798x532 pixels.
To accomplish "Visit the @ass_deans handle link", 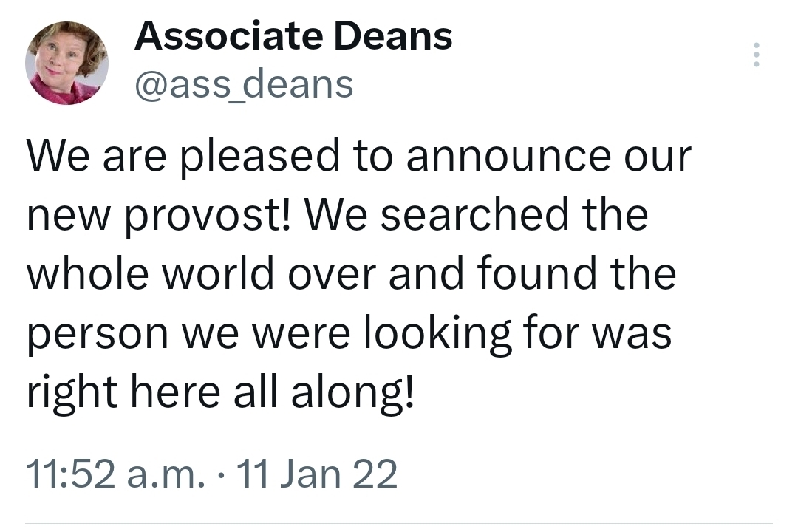I will (243, 84).
